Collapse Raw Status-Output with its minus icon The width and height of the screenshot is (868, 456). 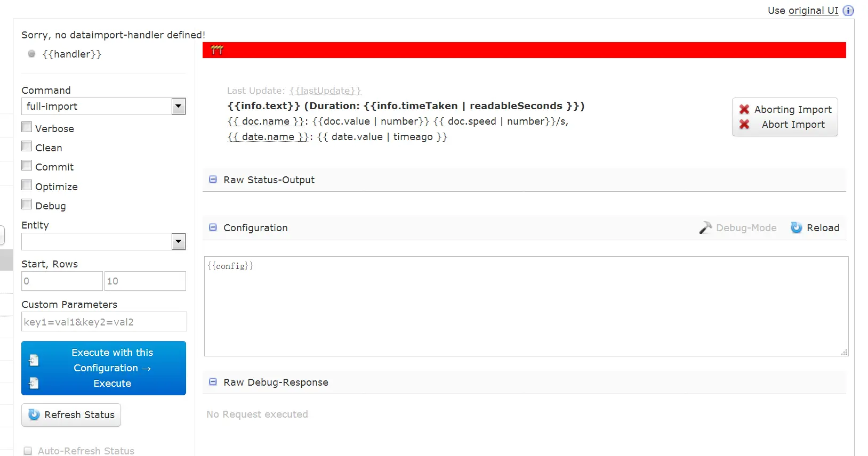[x=213, y=180]
